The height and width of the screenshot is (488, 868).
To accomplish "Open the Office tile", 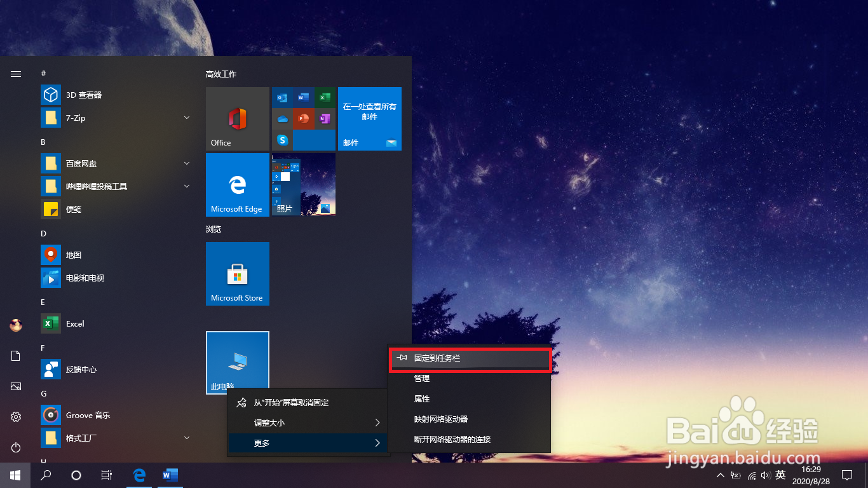I will 238,119.
